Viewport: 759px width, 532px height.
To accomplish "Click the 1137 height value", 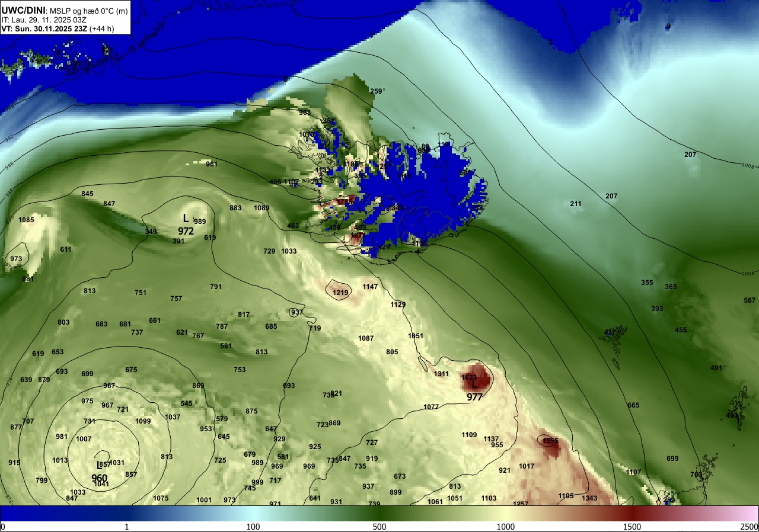I will point(491,439).
